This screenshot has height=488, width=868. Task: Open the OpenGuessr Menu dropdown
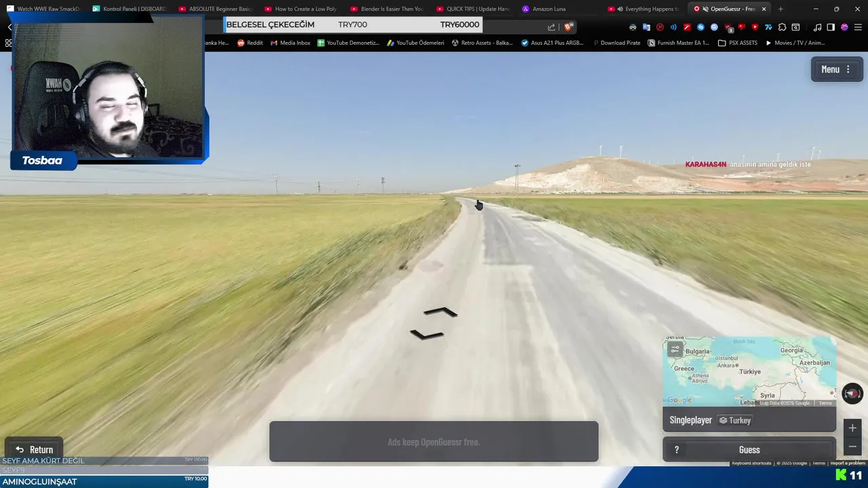pyautogui.click(x=835, y=69)
